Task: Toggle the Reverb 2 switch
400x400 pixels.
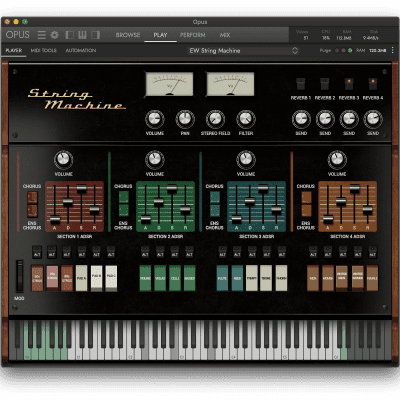Action: 325,84
